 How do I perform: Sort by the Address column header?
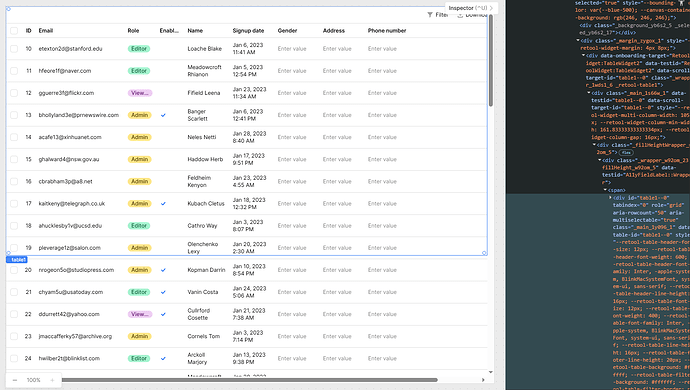(334, 31)
